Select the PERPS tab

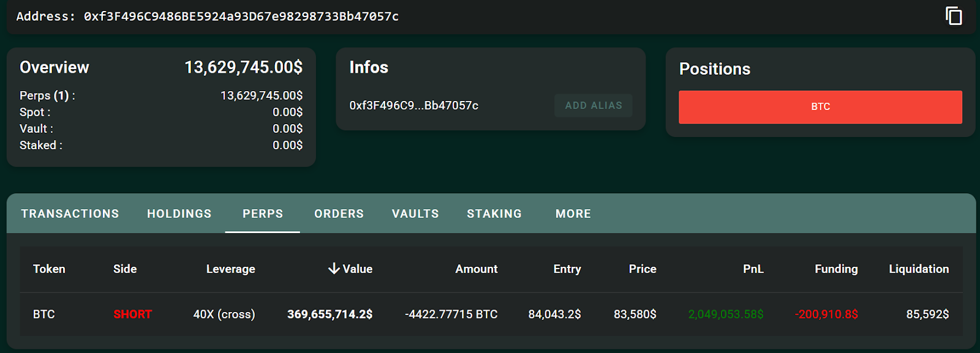tap(263, 214)
